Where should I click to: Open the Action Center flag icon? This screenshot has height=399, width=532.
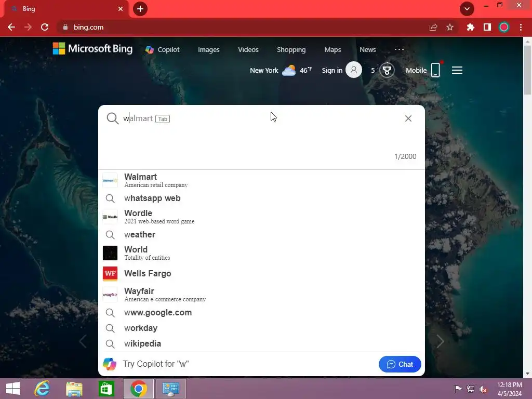[x=458, y=389]
